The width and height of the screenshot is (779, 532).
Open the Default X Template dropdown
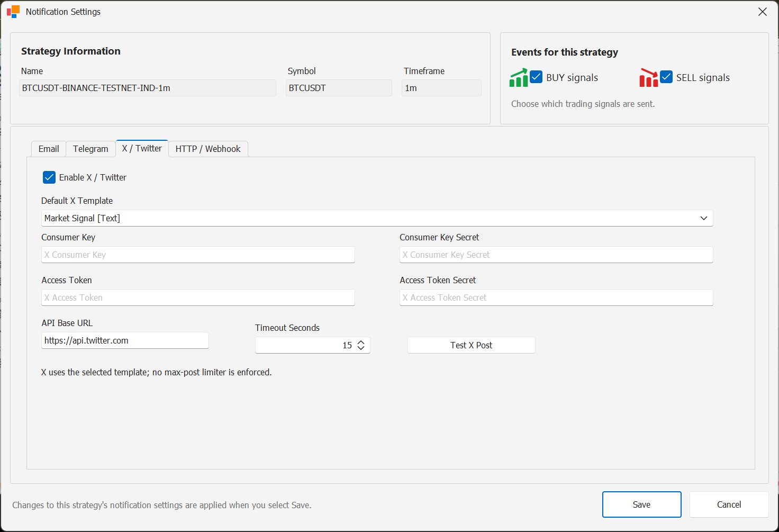pos(377,218)
